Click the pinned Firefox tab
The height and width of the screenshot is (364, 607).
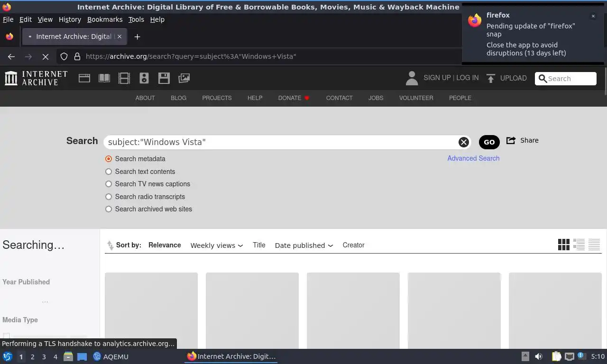point(9,36)
